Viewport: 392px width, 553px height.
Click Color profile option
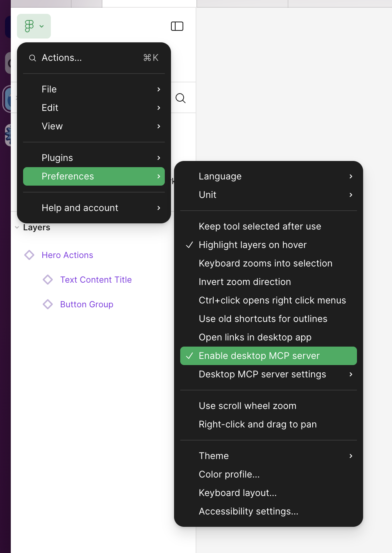click(229, 474)
